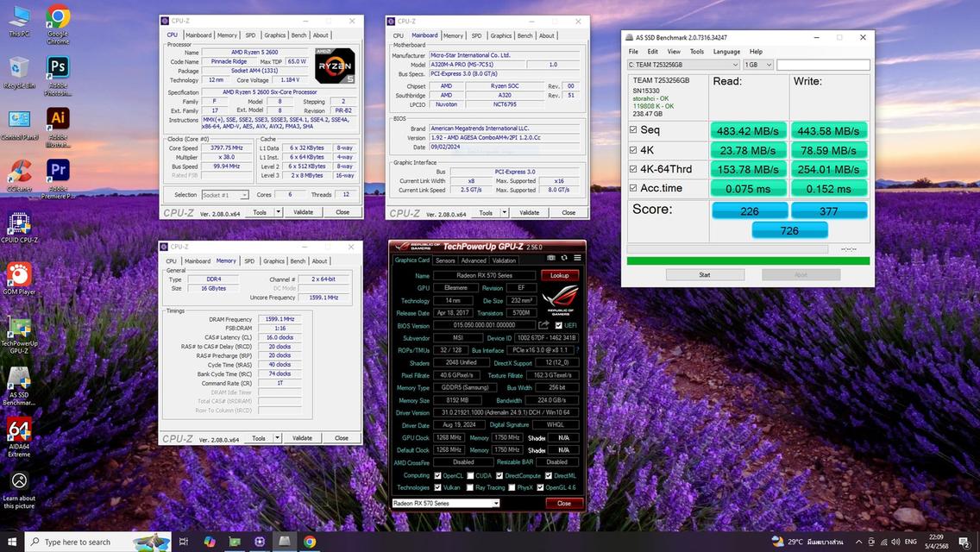980x552 pixels.
Task: Select the AS SSD Benchmark desktop shortcut
Action: (19, 386)
